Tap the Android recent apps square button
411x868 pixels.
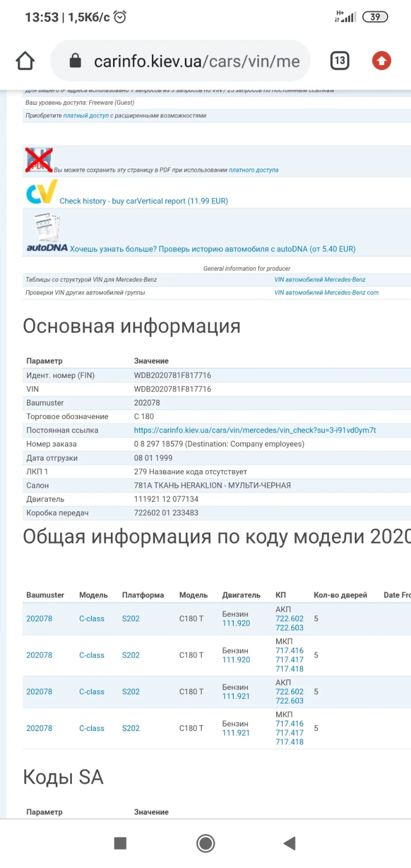tap(120, 844)
